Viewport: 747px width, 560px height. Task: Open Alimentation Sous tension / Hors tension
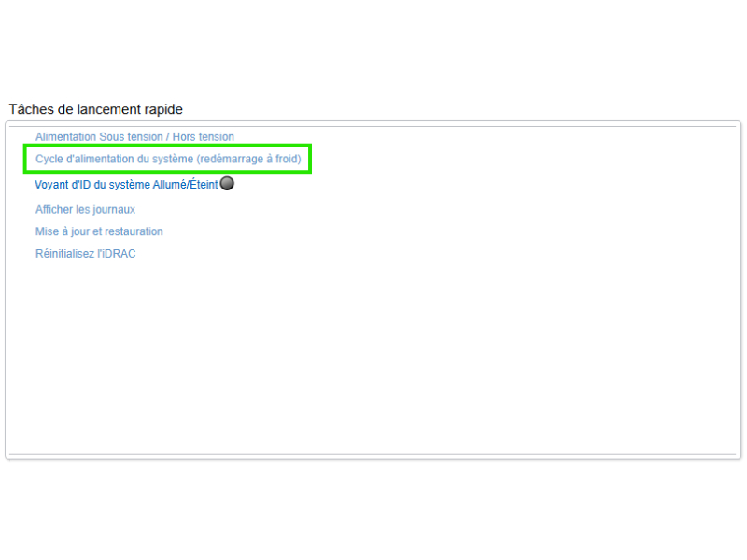point(134,137)
